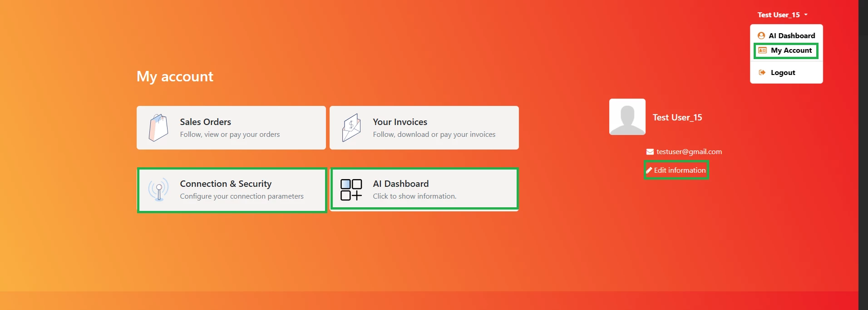This screenshot has height=310, width=868.
Task: Click the profile avatar placeholder image
Action: point(627,117)
